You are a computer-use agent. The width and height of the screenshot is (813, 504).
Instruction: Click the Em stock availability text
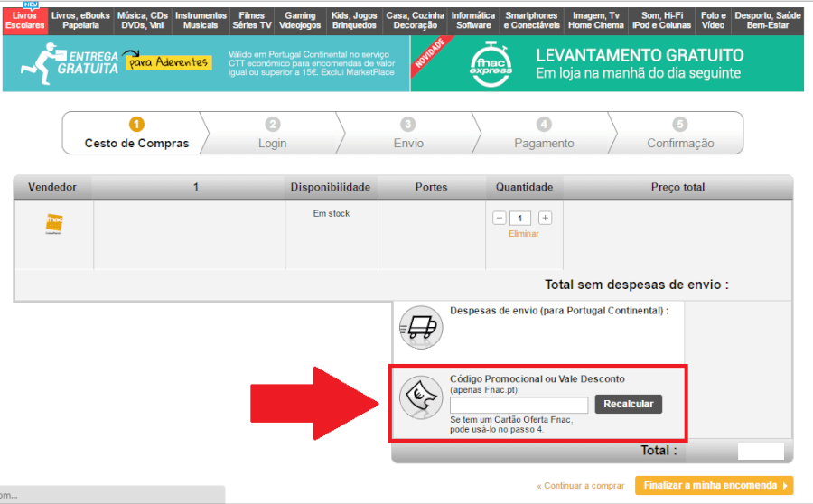(332, 214)
